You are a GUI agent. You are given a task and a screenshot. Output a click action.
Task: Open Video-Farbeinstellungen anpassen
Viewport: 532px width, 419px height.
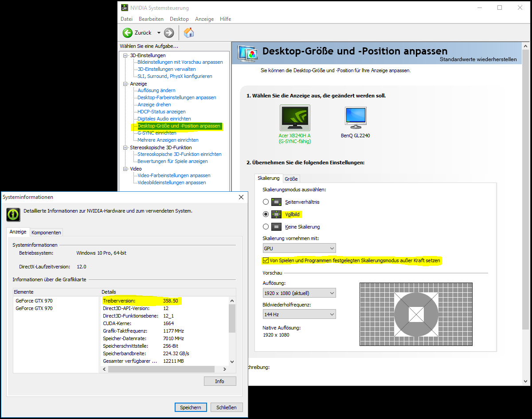[174, 175]
